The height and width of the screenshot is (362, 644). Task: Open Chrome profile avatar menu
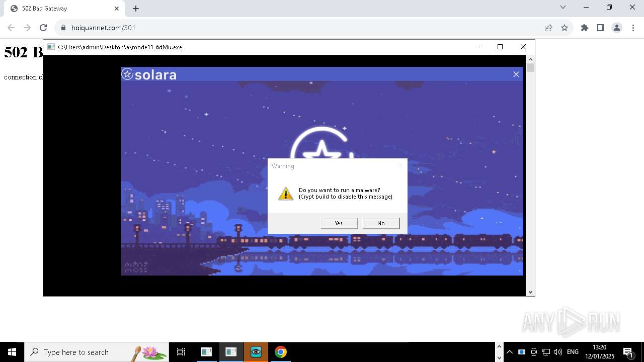(x=617, y=28)
